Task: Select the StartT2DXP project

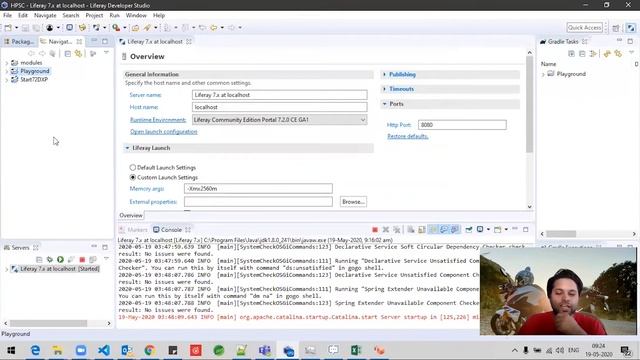Action: click(x=34, y=80)
